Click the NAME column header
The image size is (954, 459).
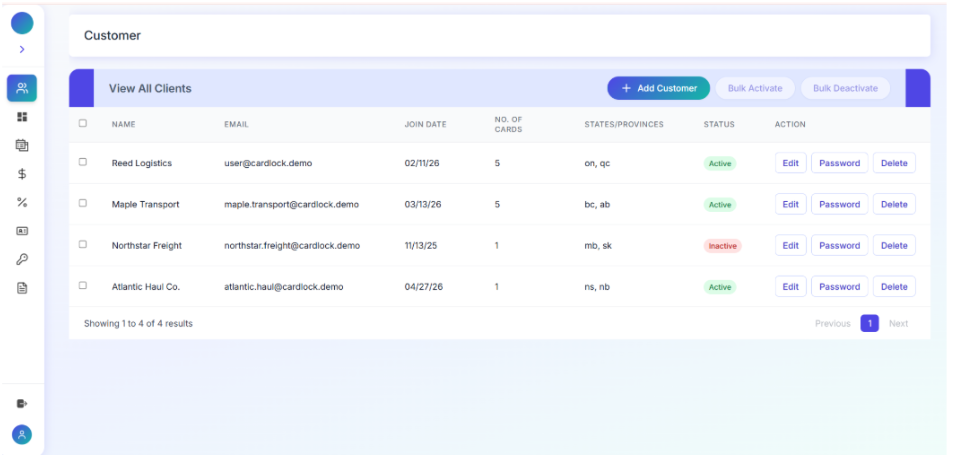click(x=124, y=124)
